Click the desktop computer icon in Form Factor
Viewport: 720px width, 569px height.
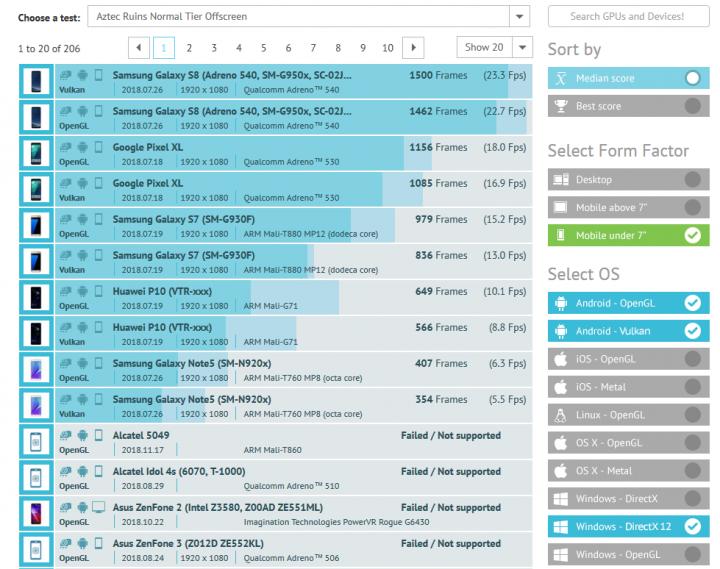click(x=561, y=180)
